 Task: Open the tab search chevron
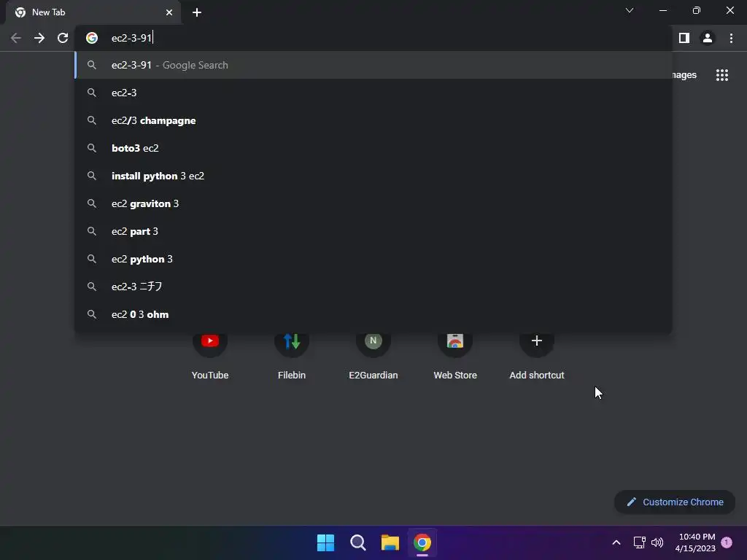pyautogui.click(x=630, y=10)
